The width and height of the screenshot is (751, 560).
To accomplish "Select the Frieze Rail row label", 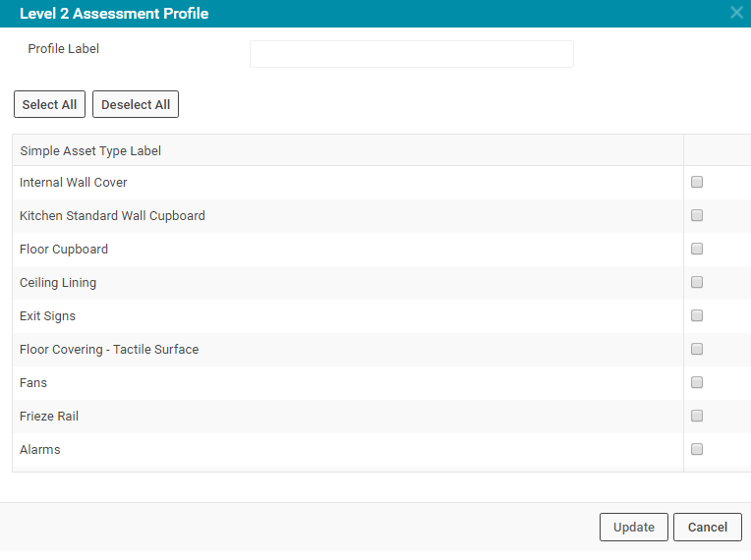I will click(49, 417).
